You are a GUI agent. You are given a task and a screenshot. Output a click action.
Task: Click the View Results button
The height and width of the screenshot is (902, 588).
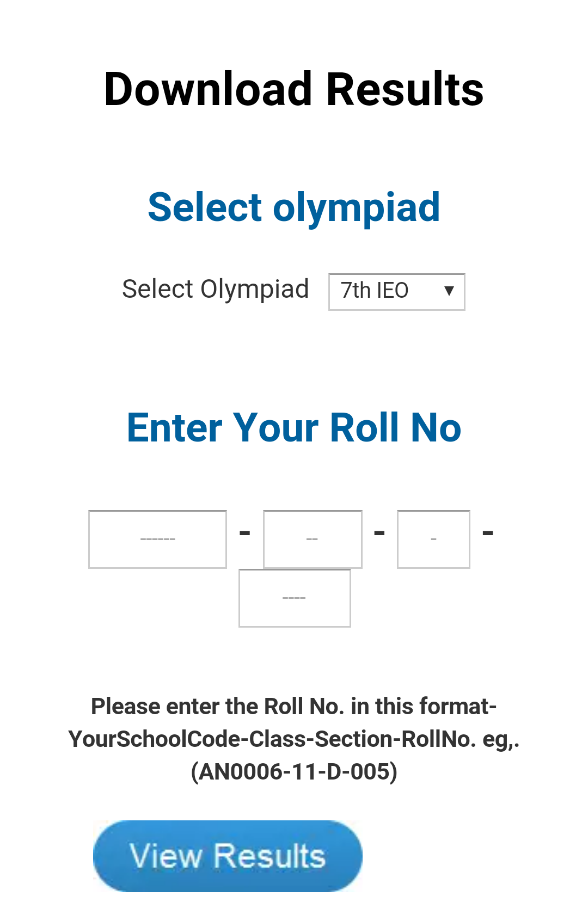(x=228, y=856)
